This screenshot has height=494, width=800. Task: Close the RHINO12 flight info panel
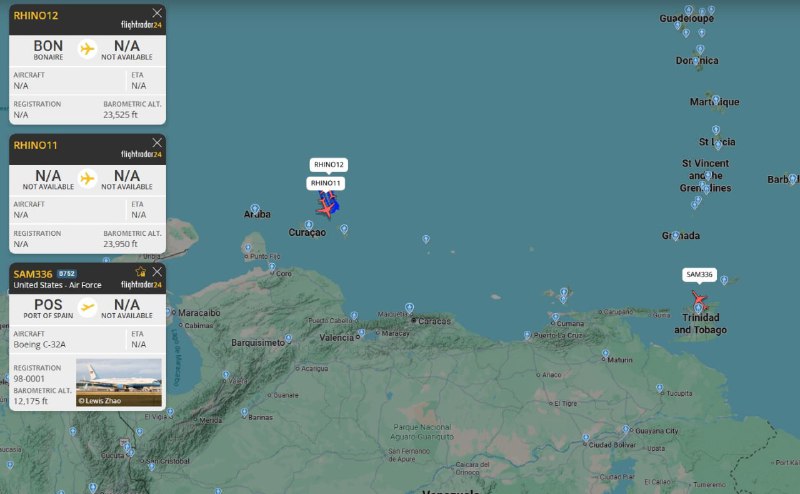tap(157, 13)
